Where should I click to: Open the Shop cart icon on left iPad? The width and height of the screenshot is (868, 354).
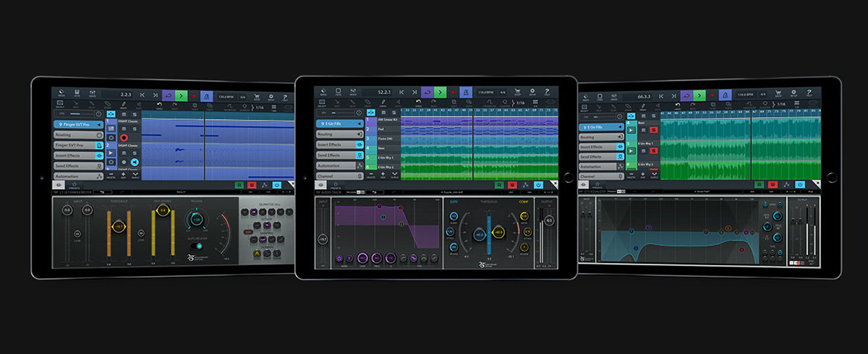pyautogui.click(x=257, y=97)
